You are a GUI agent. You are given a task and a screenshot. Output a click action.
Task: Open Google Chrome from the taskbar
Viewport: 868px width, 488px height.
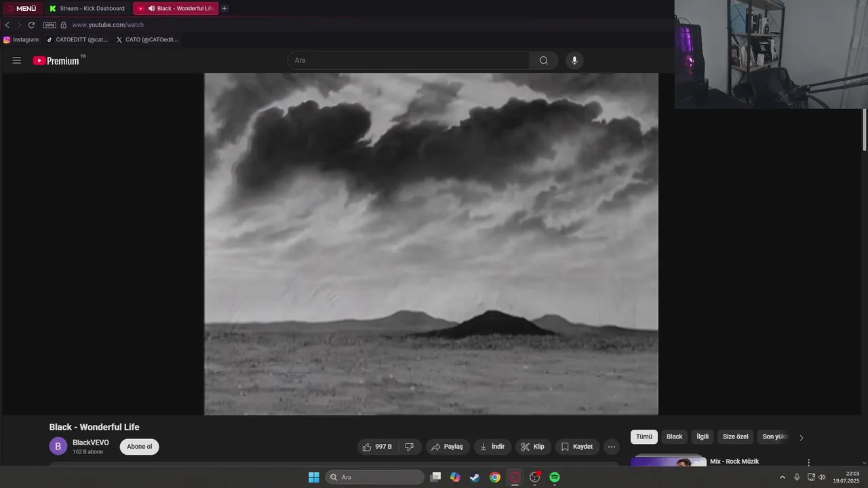click(495, 477)
